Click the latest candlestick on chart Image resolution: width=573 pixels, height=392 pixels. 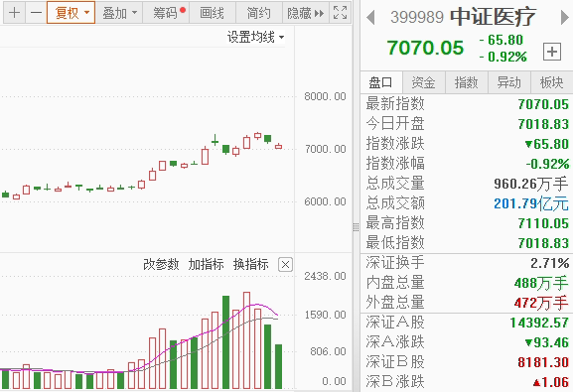(x=278, y=146)
